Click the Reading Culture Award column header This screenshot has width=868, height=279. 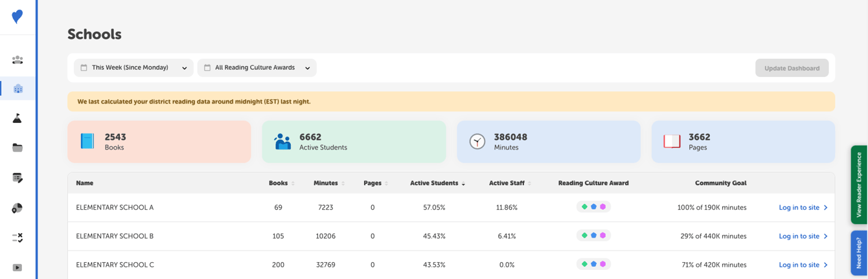pos(593,183)
